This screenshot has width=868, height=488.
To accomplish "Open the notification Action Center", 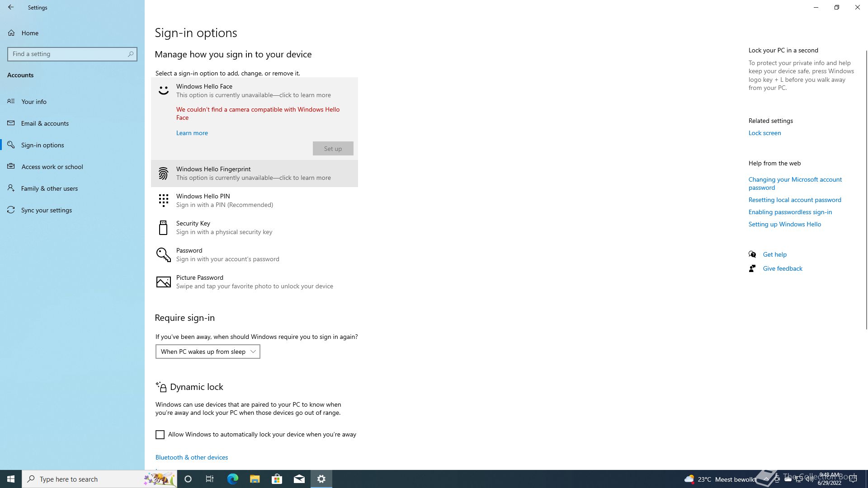I will (853, 479).
